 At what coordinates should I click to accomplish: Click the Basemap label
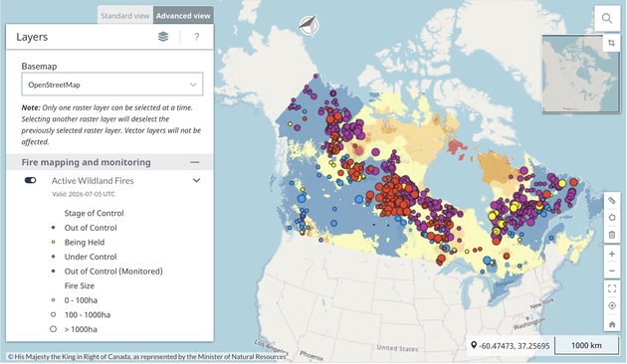point(39,67)
